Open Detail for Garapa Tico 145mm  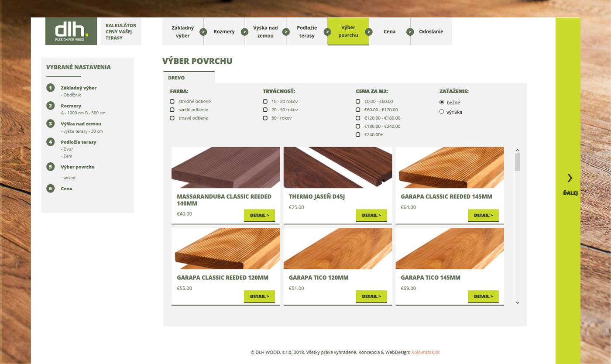tap(484, 296)
